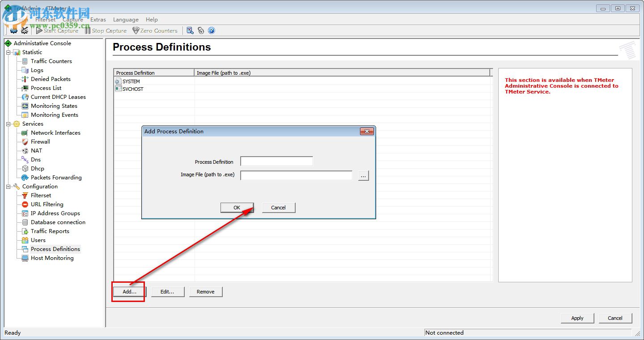Click the Monitoring States icon
This screenshot has width=644, height=340.
click(x=25, y=106)
